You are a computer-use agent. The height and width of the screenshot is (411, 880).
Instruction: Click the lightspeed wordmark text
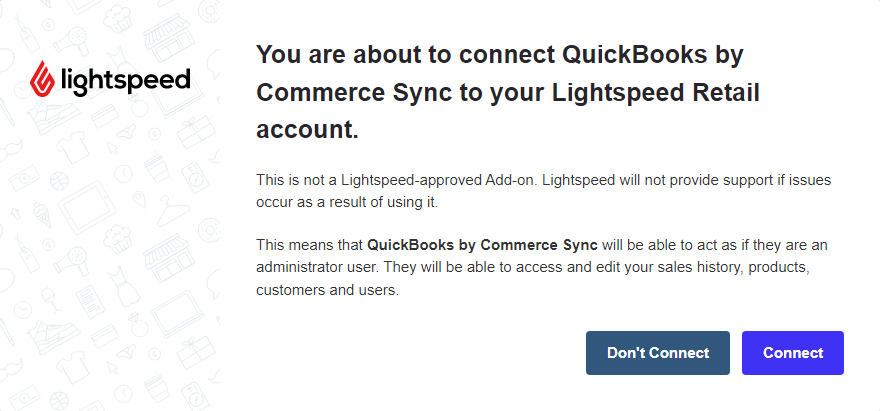(125, 81)
